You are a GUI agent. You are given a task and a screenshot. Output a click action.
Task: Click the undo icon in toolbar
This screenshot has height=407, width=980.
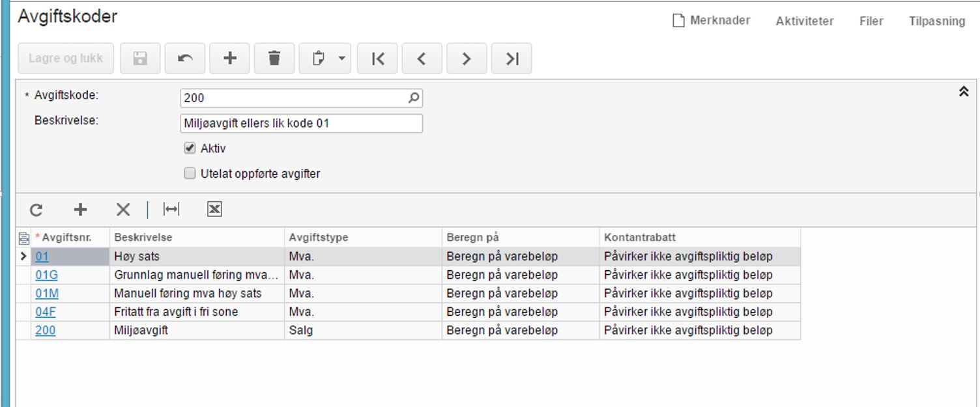(x=185, y=59)
